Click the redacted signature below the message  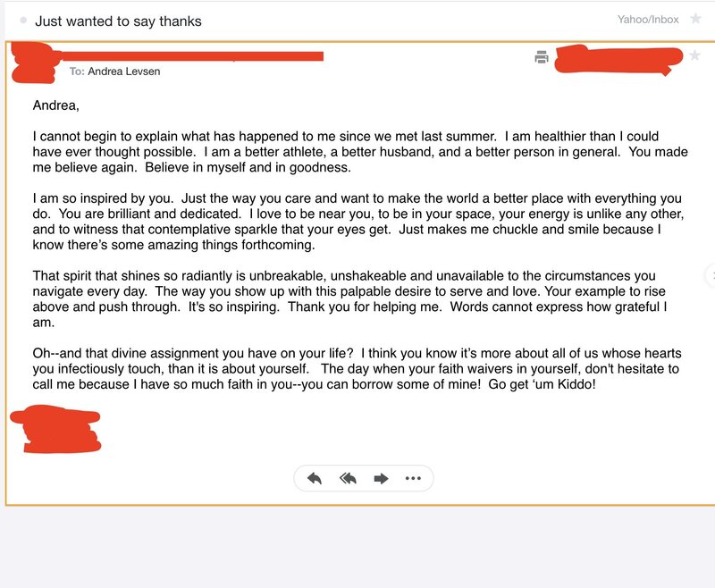click(x=56, y=429)
